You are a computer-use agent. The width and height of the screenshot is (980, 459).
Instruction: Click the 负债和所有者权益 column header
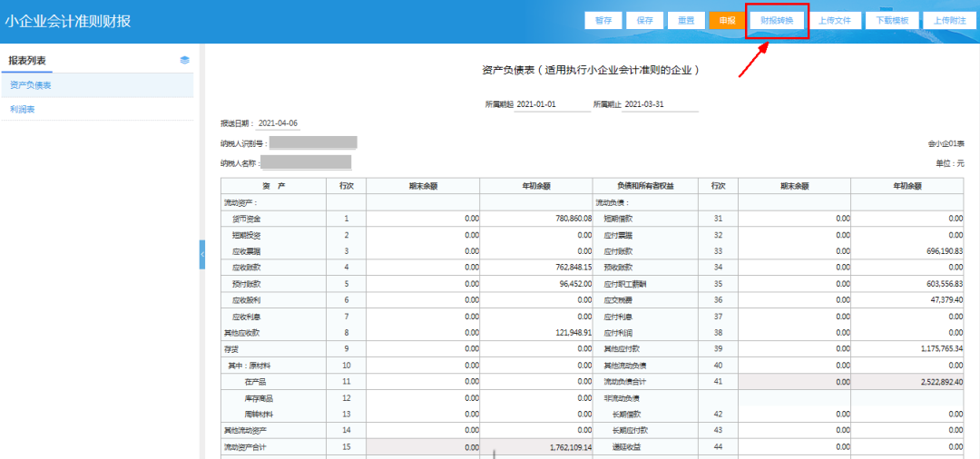coord(646,186)
